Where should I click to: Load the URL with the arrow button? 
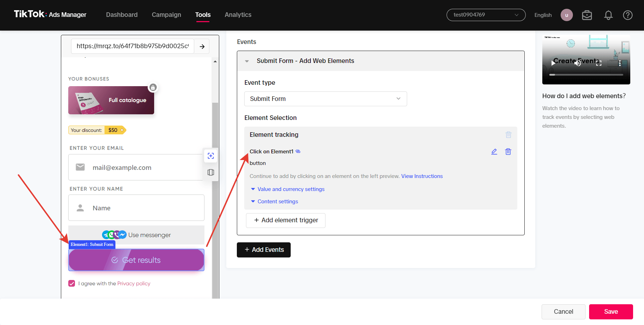coord(202,46)
